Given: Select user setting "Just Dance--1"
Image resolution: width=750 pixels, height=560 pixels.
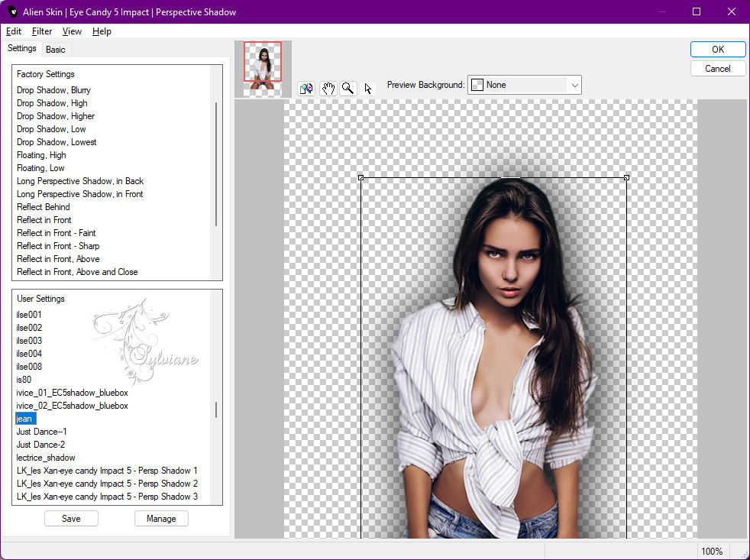Looking at the screenshot, I should [x=41, y=431].
